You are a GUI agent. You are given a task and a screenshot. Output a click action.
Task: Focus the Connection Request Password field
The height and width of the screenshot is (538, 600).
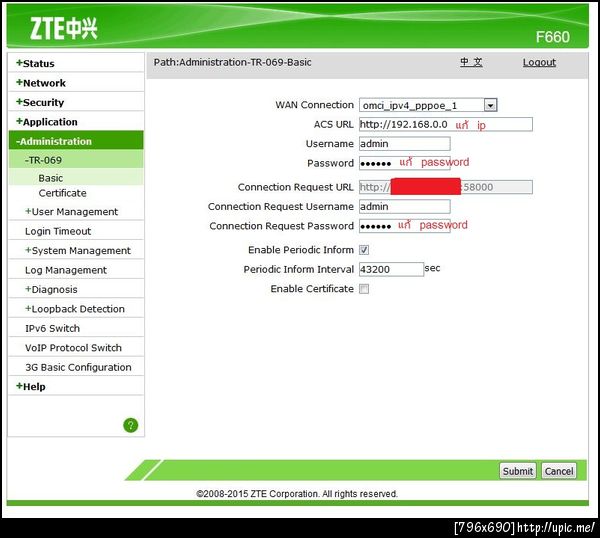(404, 226)
